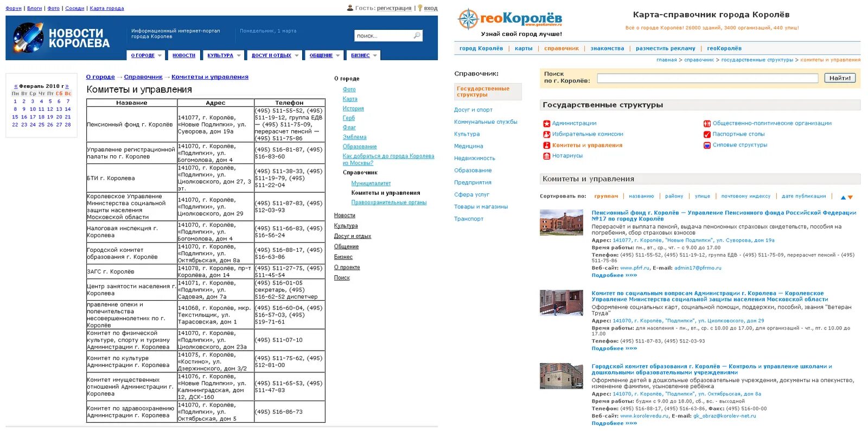Click the Паспортные столы category icon
This screenshot has width=868, height=431.
click(707, 134)
